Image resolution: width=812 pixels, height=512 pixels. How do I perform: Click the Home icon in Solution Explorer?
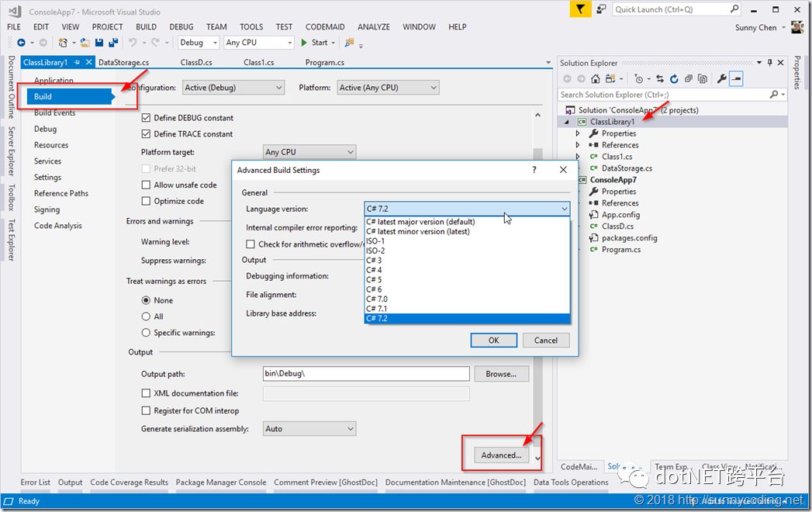[x=596, y=79]
